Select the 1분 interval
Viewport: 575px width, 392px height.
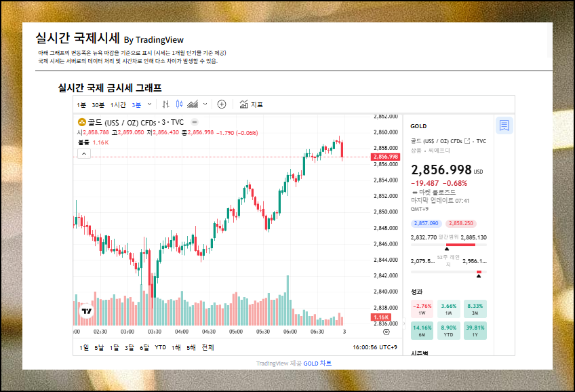point(81,105)
